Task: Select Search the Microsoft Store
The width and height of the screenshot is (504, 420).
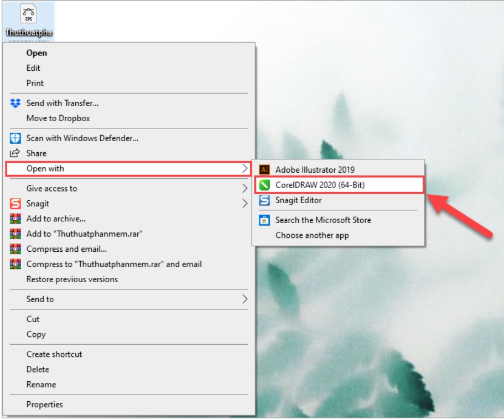Action: pos(339,220)
